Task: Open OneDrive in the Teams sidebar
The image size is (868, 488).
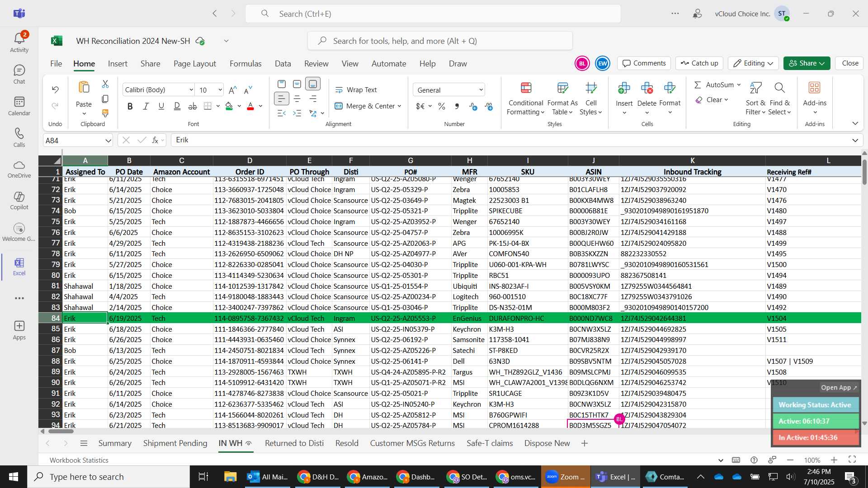Action: click(x=19, y=169)
